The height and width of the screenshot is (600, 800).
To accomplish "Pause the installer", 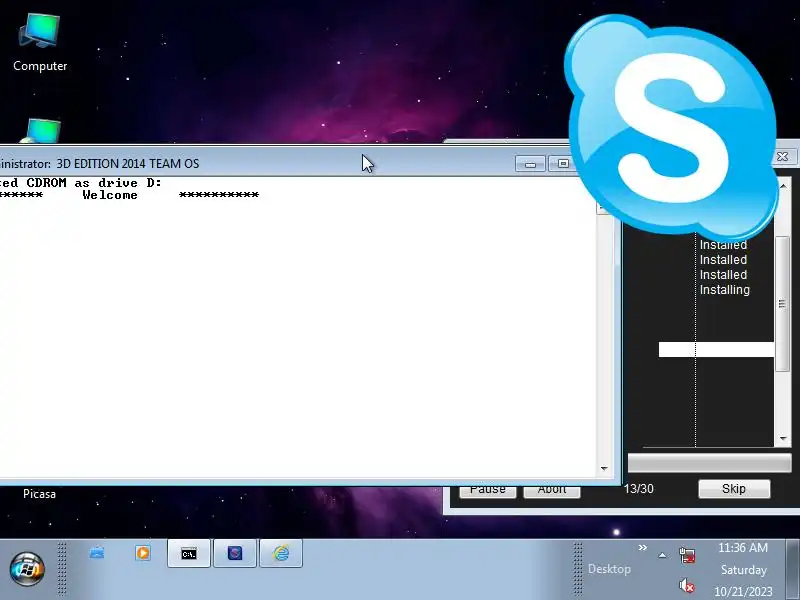I will click(487, 491).
